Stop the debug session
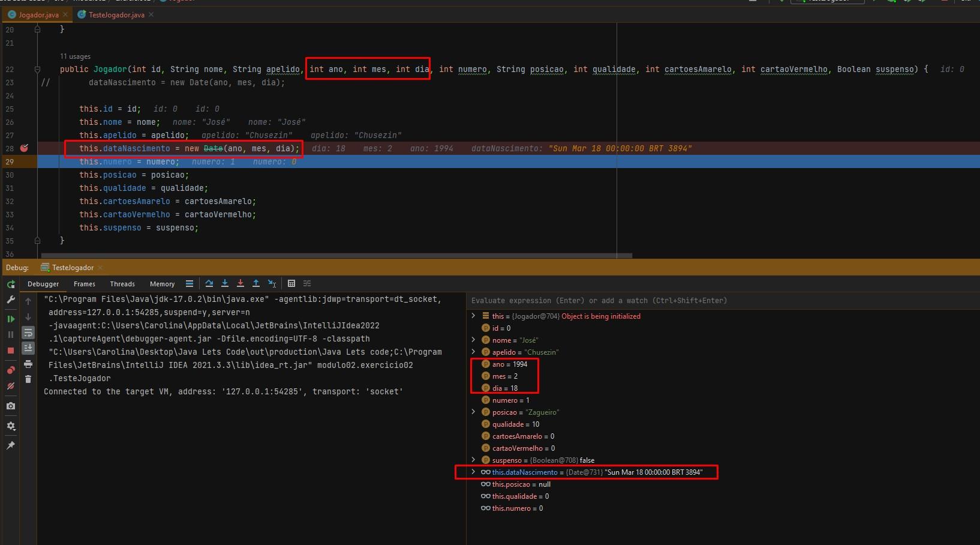The width and height of the screenshot is (980, 545). (x=11, y=350)
